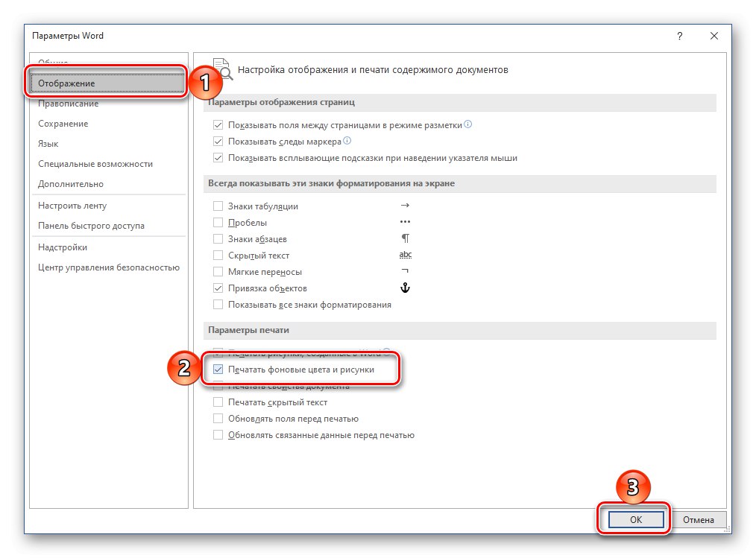Enable Знаки табуляции checkbox

[218, 206]
